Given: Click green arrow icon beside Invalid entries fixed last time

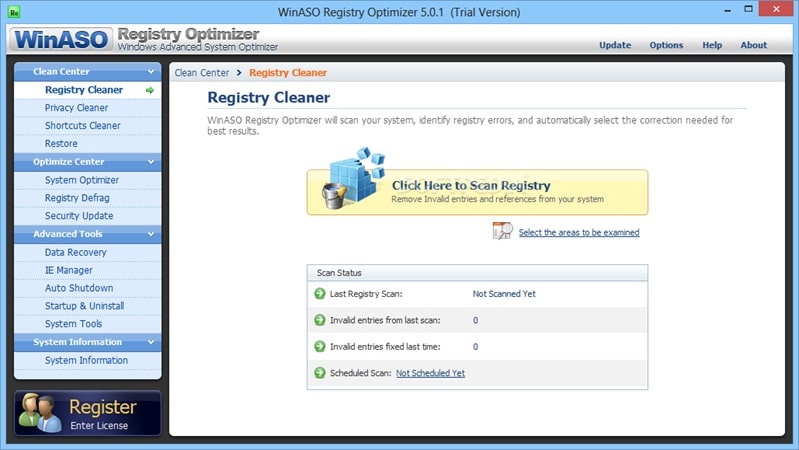Looking at the screenshot, I should point(319,347).
